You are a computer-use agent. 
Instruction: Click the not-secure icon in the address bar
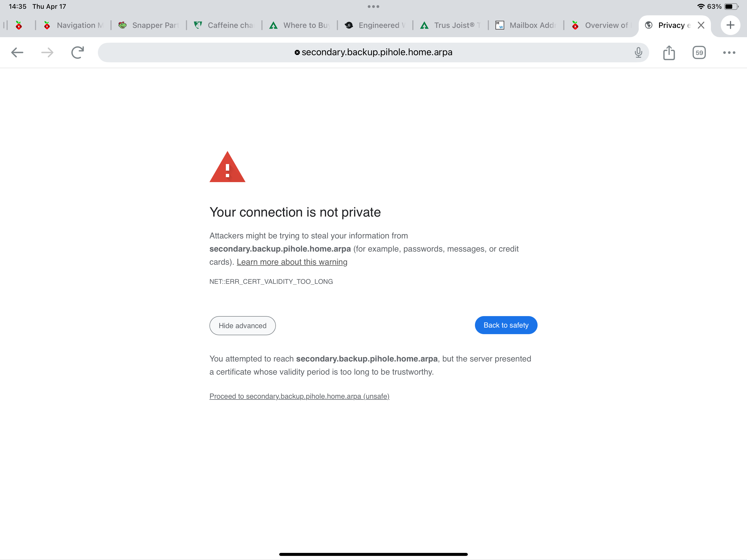(x=297, y=52)
